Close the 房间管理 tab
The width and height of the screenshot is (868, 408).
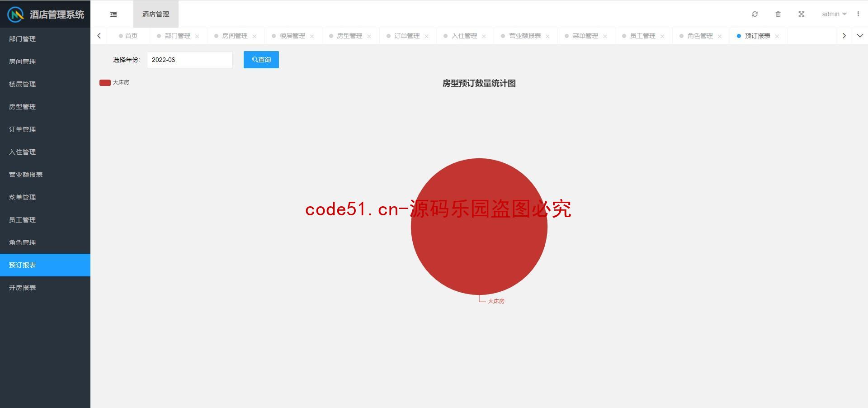coord(255,36)
